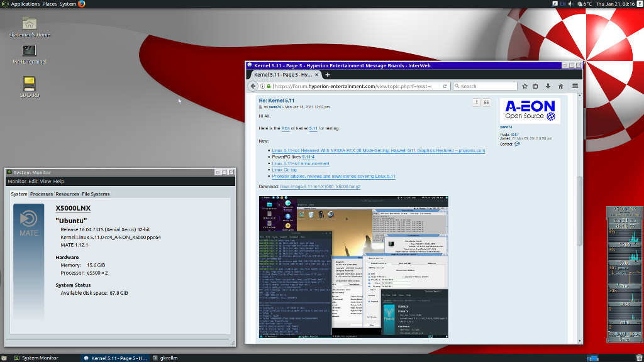Open the clock showing Thu Jan 21
This screenshot has height=362, width=644.
tap(615, 4)
